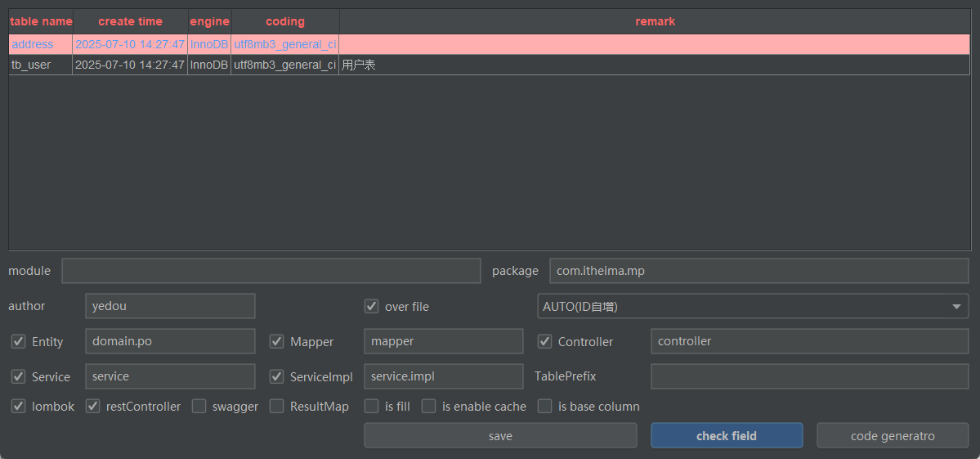Uncheck the restController option
Viewport: 980px width, 459px height.
coord(92,407)
